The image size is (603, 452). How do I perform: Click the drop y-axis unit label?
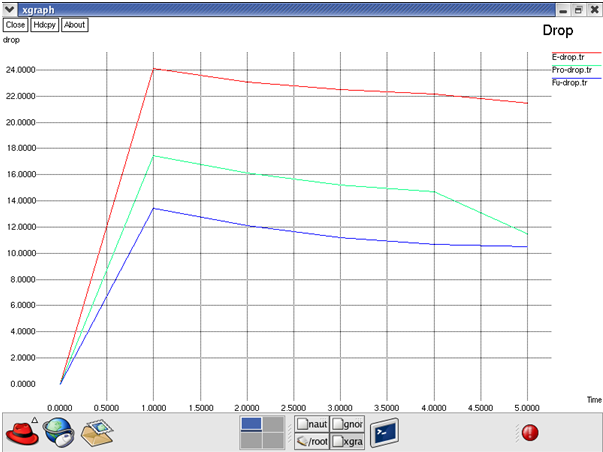coord(11,40)
